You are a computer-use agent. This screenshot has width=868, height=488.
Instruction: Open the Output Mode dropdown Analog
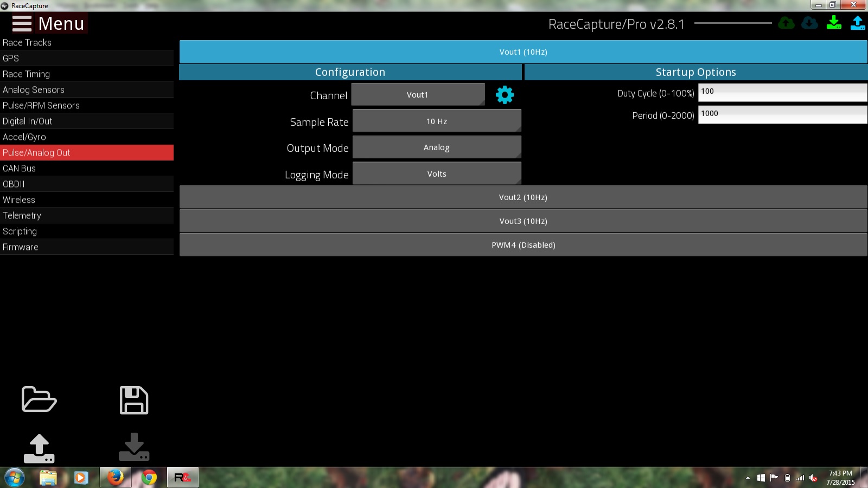click(x=437, y=147)
